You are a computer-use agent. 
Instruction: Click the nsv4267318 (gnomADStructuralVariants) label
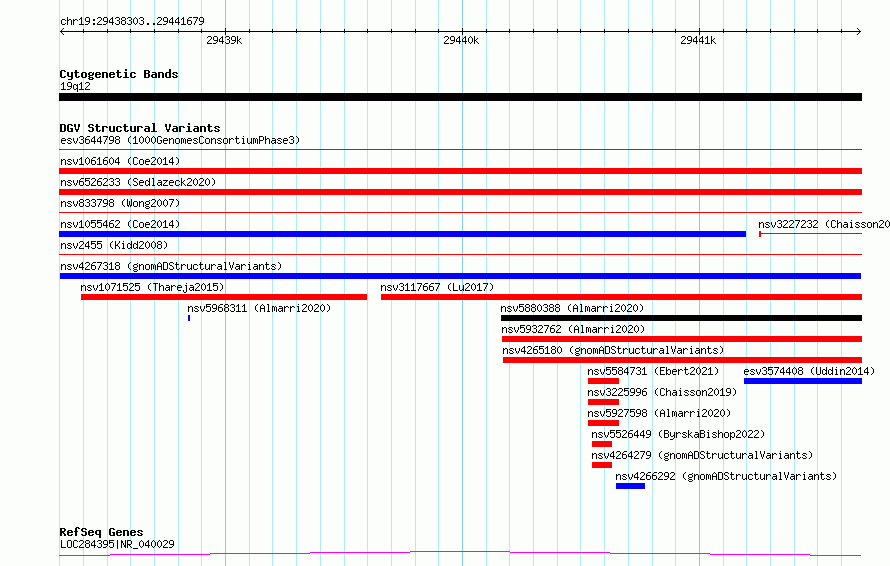point(171,266)
